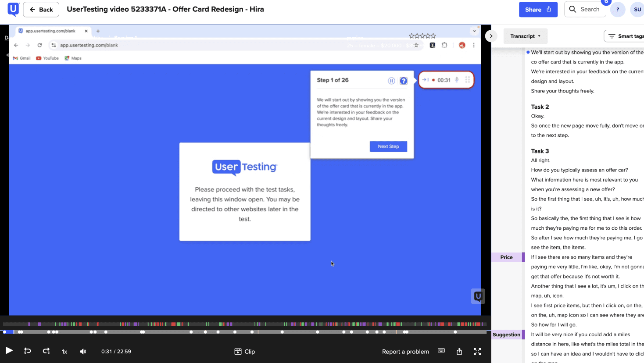Select the app.usertesting.com/blank tab in the video
Screen dimensions: 644x363
tap(53, 31)
